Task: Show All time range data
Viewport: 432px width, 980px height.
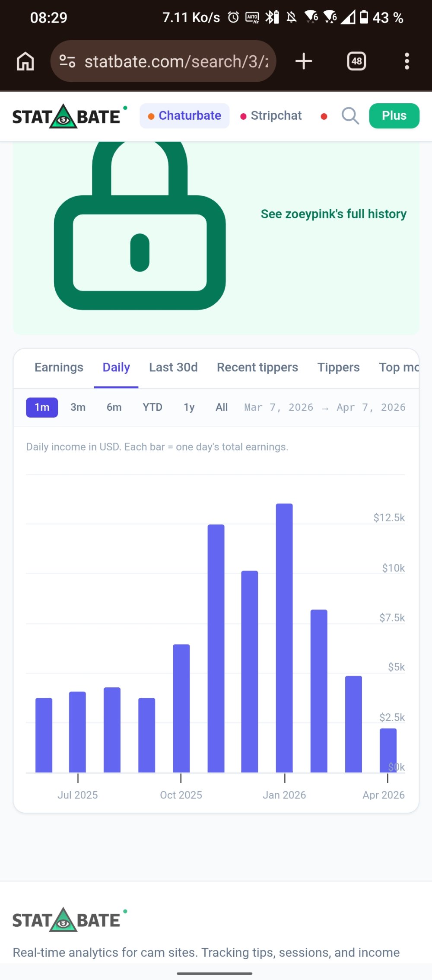Action: click(222, 407)
